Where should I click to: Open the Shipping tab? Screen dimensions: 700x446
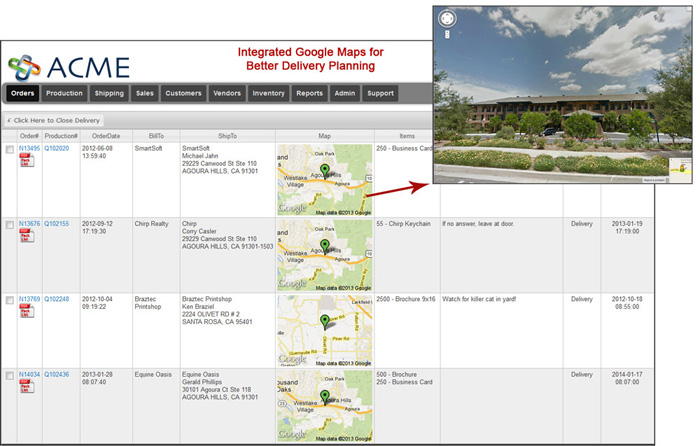tap(109, 93)
